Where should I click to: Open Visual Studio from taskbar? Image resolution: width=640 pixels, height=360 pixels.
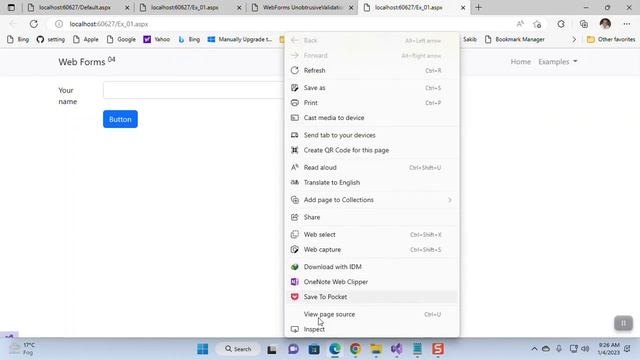coord(397,349)
